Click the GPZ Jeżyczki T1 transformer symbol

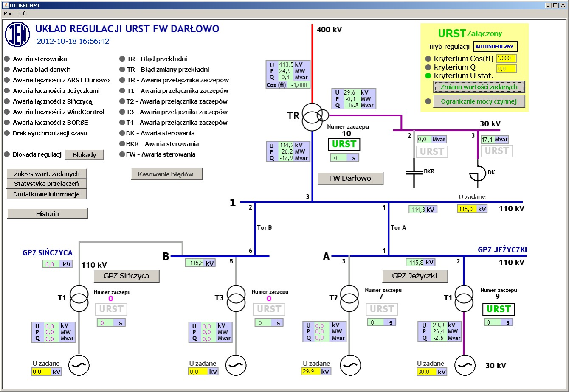pos(464,299)
